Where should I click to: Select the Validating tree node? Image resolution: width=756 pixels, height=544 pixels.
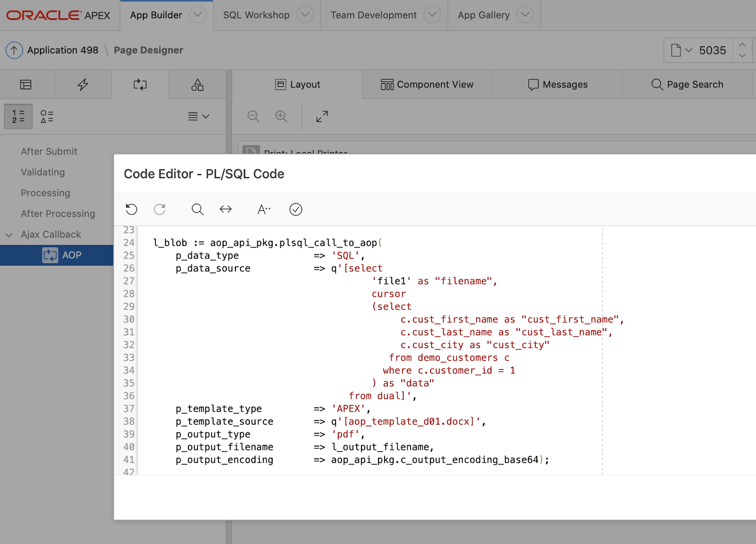[43, 172]
